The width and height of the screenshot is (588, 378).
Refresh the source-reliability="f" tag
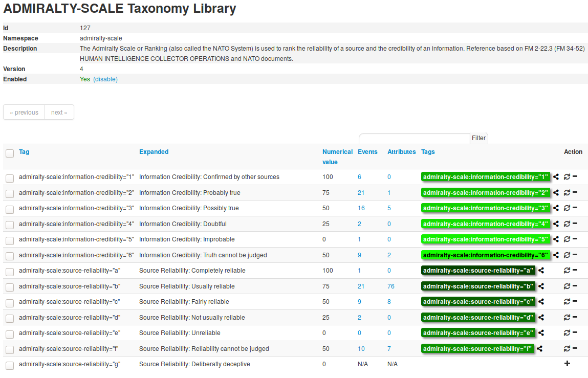point(567,349)
